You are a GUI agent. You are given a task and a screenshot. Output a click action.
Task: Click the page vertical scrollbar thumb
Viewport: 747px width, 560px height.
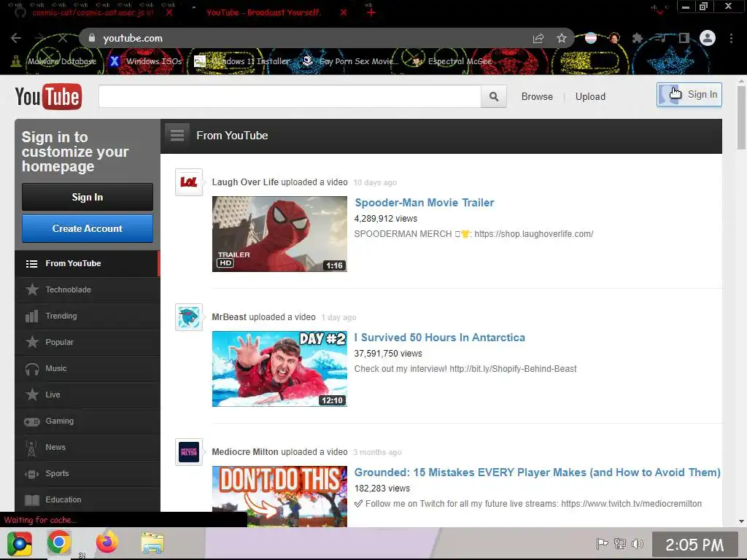coord(741,117)
